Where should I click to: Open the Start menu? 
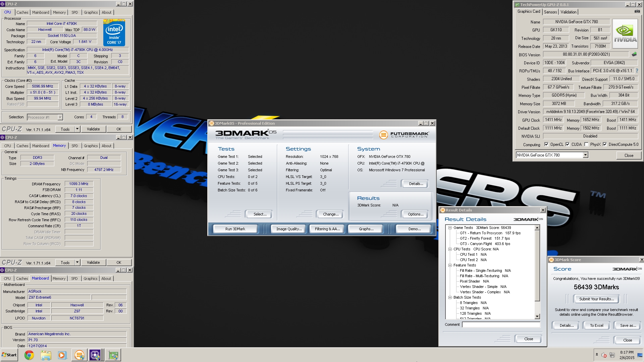[9, 355]
